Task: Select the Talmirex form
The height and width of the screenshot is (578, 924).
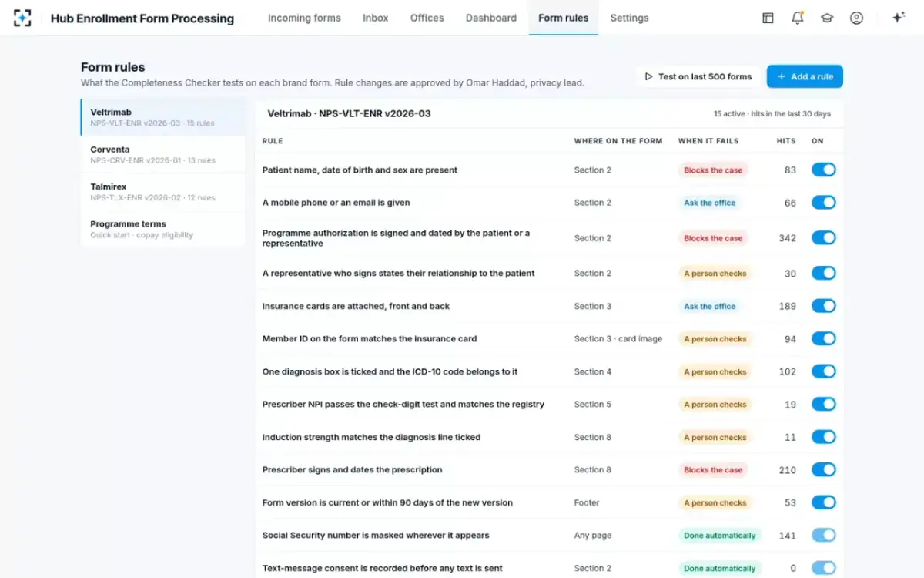Action: 163,192
